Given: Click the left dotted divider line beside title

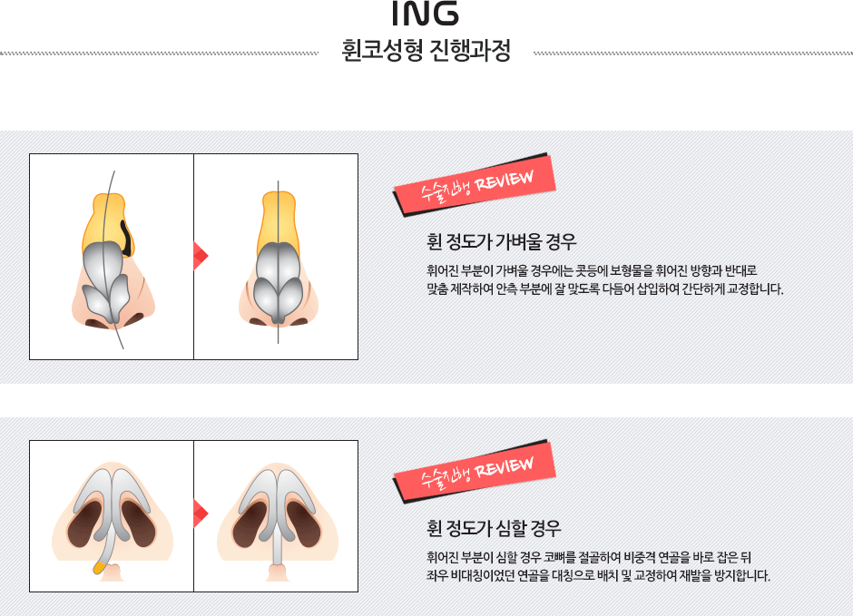Looking at the screenshot, I should tap(159, 54).
